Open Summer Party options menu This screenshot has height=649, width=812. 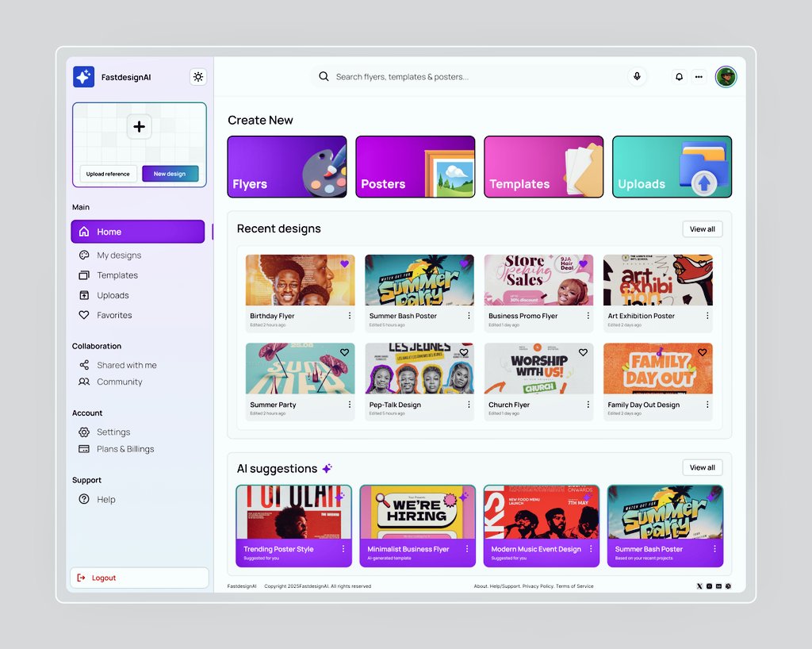click(350, 405)
